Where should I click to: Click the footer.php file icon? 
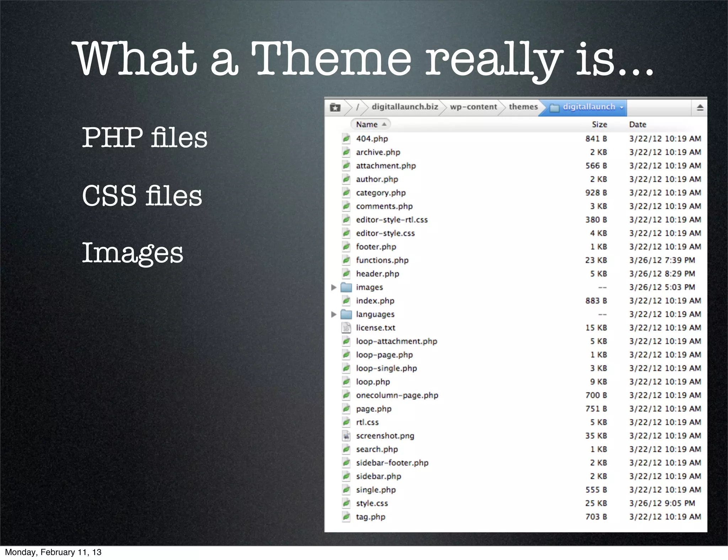(x=346, y=247)
